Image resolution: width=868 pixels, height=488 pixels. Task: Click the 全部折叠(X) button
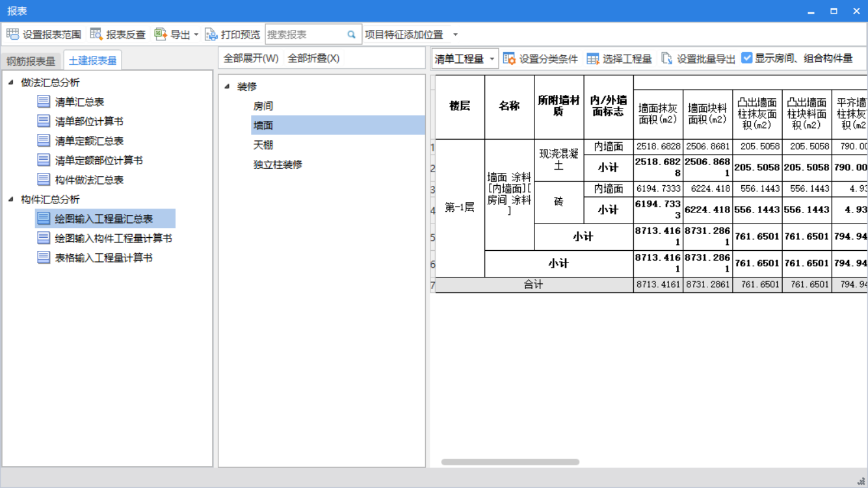coord(313,58)
